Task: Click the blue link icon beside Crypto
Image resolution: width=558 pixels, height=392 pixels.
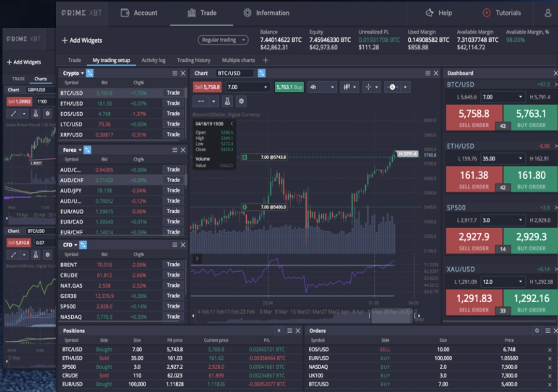Action: (x=90, y=73)
